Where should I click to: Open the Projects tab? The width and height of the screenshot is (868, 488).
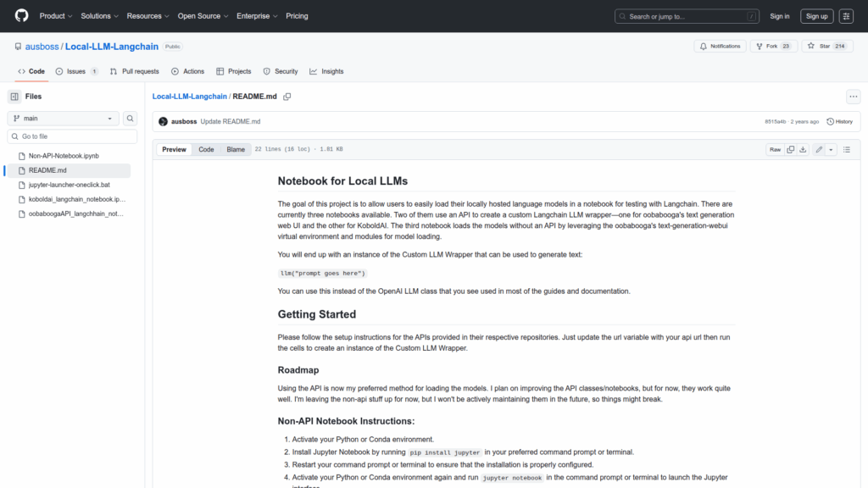point(234,71)
